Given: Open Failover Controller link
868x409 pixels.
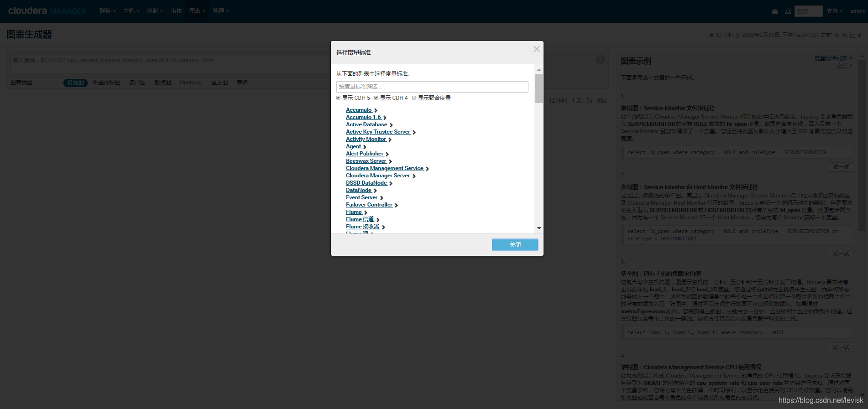Looking at the screenshot, I should [x=369, y=205].
